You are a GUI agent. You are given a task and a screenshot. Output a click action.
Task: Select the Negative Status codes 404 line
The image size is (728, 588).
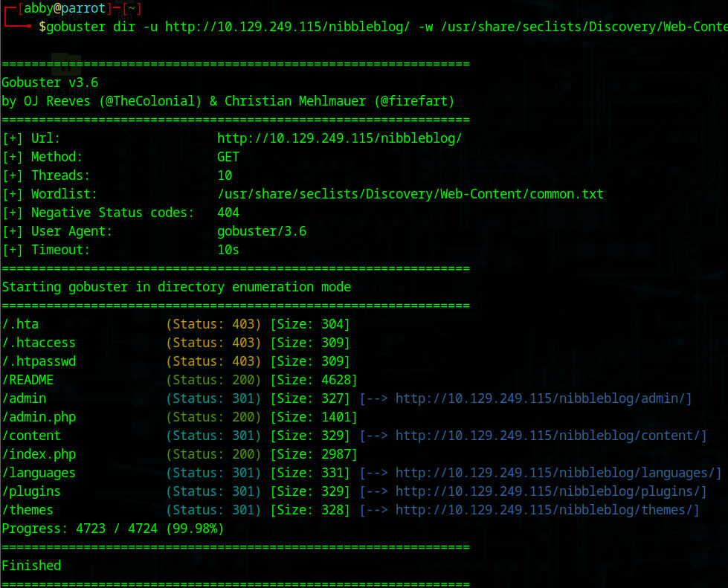click(119, 213)
